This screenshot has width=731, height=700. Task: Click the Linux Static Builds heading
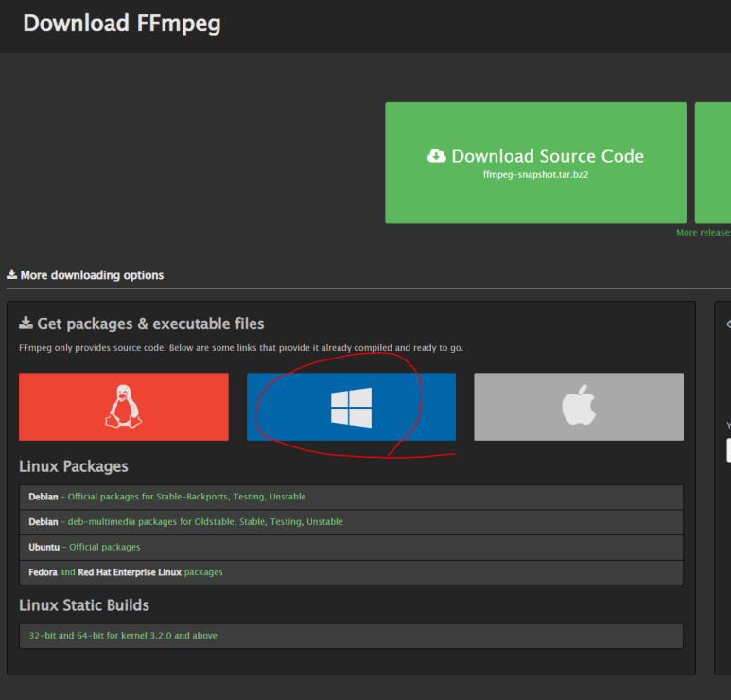coord(84,605)
